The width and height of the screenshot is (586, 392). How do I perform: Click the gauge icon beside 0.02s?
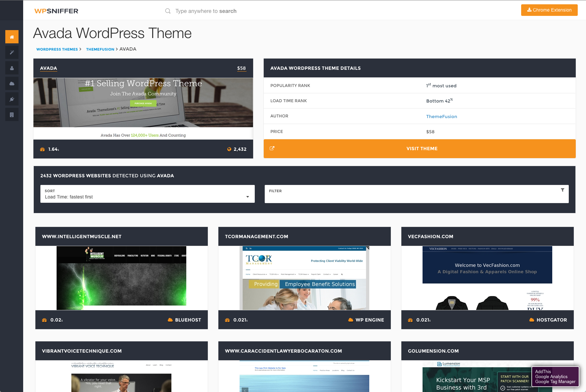(x=44, y=320)
